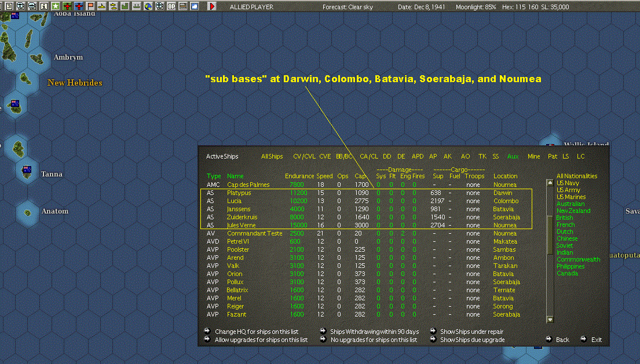This screenshot has height=364, width=640.
Task: Select the Mine ship category tab
Action: [533, 156]
